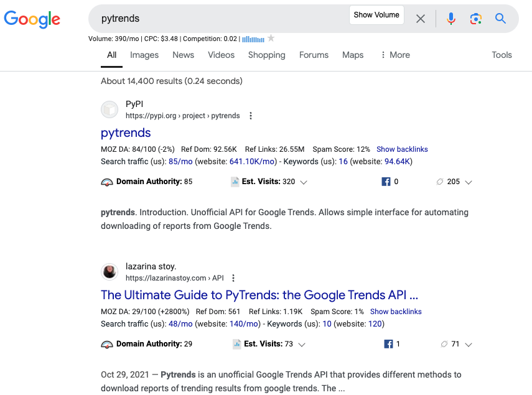
Task: Click the 'Spam Score: 1%' text
Action: pyautogui.click(x=337, y=312)
